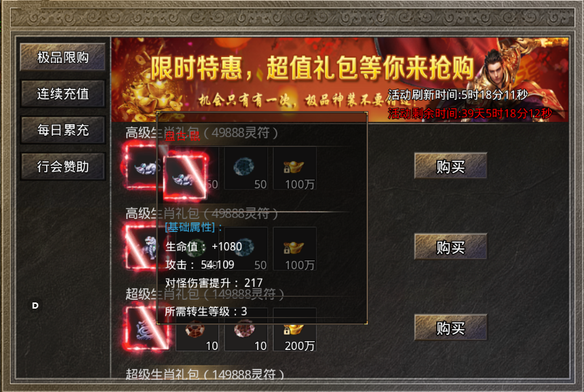Purchase the dragon 超级生肖礼包 with 购买
The height and width of the screenshot is (392, 584).
(x=450, y=328)
